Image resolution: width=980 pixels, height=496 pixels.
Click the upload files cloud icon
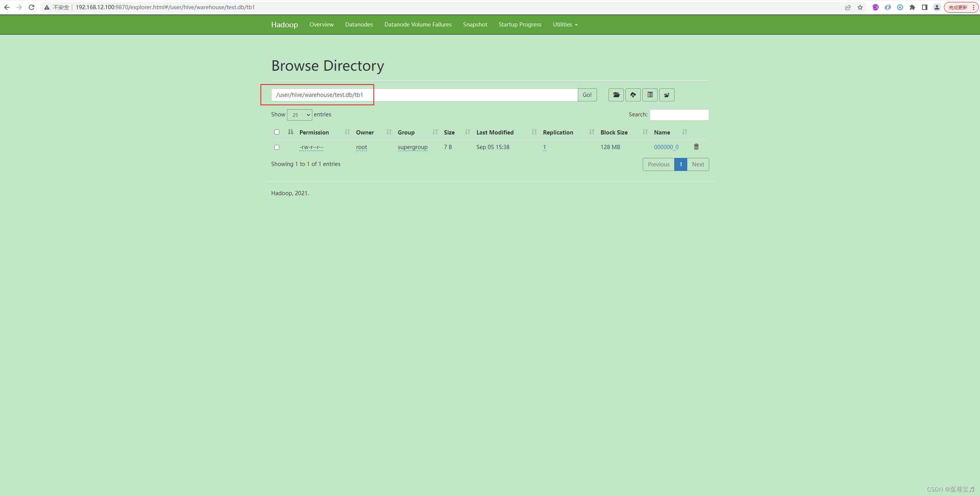pyautogui.click(x=633, y=95)
